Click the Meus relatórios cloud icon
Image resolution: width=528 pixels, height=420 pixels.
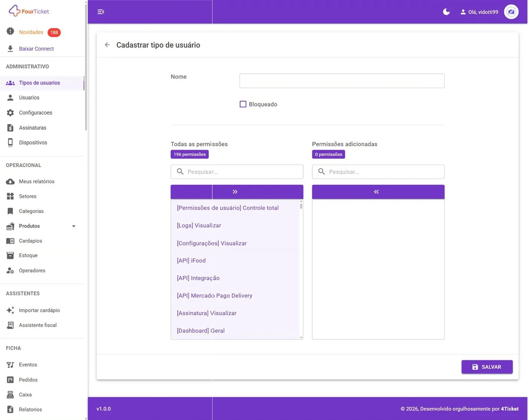click(x=10, y=181)
